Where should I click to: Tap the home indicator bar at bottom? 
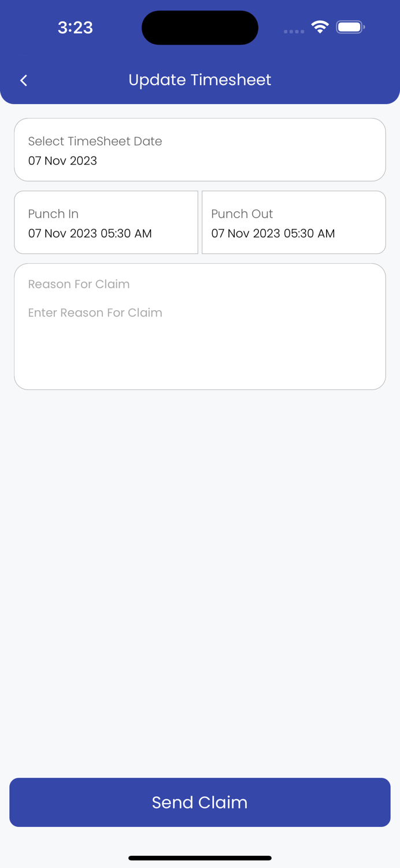200,858
